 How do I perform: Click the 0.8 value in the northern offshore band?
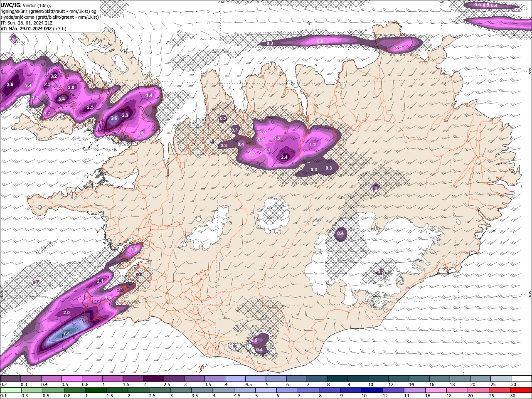(x=320, y=41)
